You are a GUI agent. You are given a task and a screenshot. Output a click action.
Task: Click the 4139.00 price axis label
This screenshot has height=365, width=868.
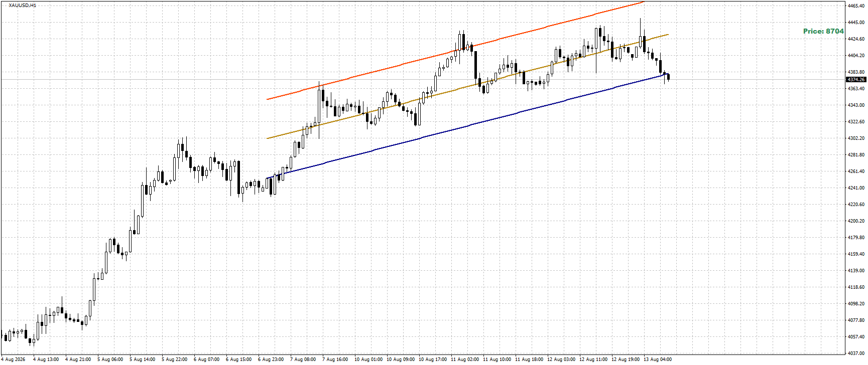856,271
